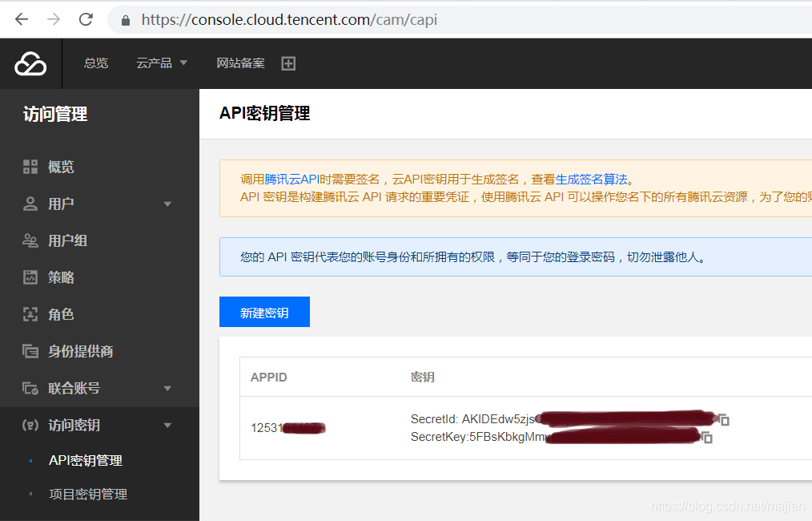Click the 访问密钥 key icon
The width and height of the screenshot is (812, 521).
tap(30, 425)
